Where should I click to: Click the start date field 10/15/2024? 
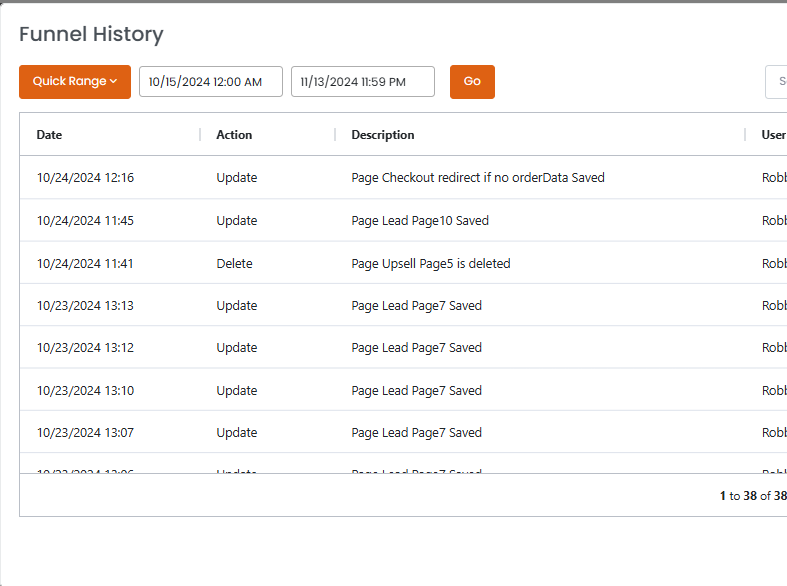(210, 82)
